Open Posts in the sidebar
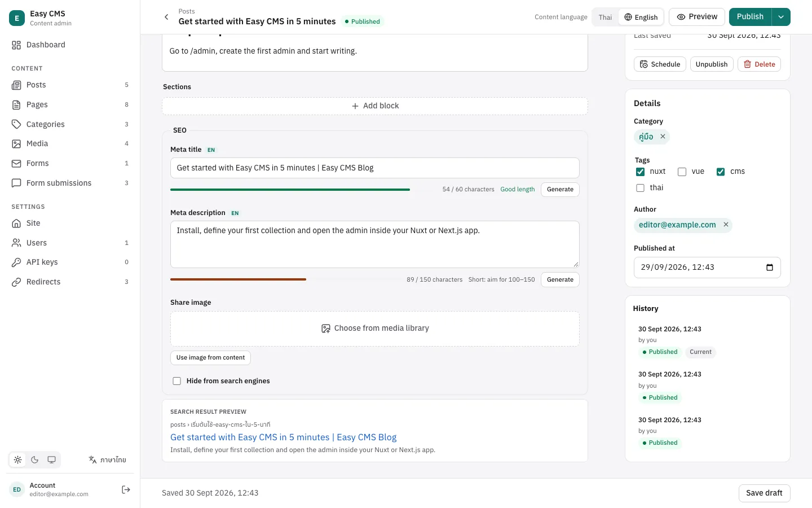812x508 pixels. 70,85
